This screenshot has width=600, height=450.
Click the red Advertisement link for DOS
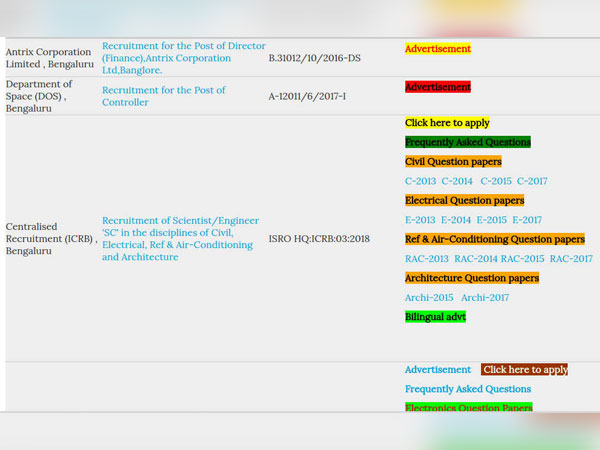point(438,87)
